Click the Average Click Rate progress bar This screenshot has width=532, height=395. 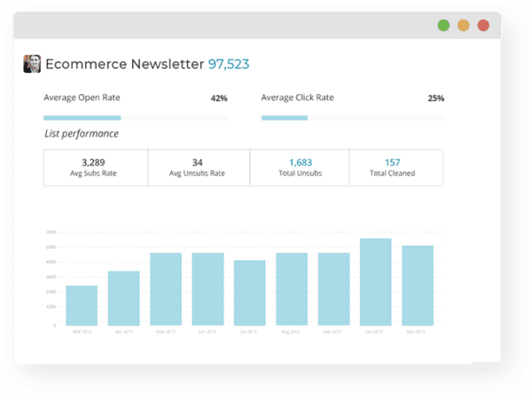(354, 118)
